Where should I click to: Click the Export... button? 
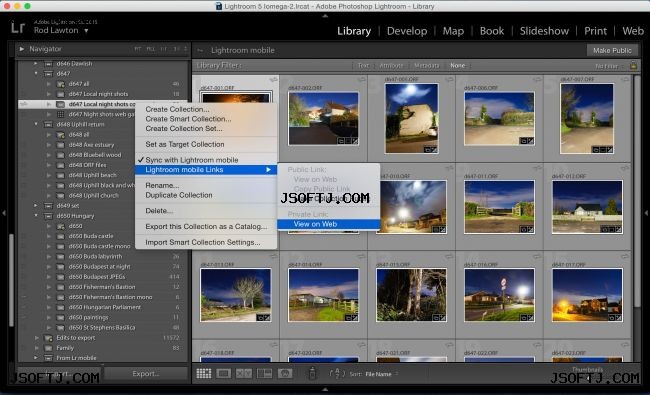tap(146, 373)
